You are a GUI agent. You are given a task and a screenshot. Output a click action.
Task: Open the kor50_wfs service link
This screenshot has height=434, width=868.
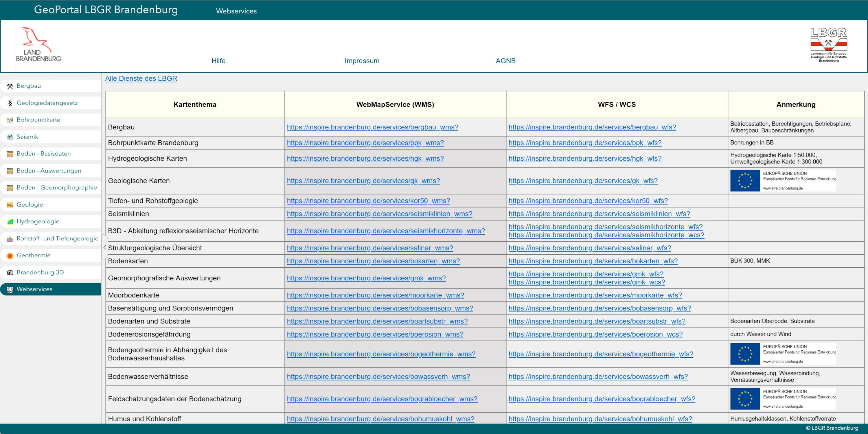point(588,201)
